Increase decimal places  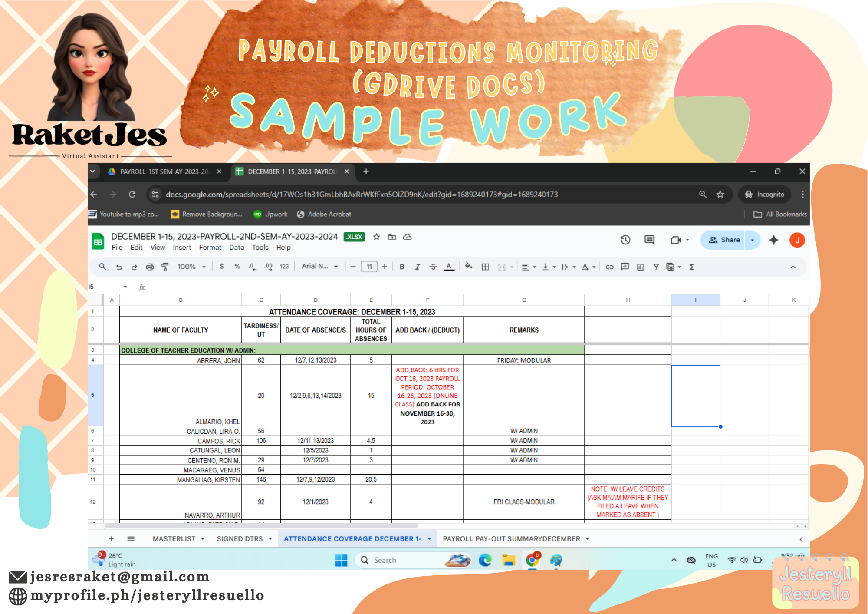click(x=268, y=267)
